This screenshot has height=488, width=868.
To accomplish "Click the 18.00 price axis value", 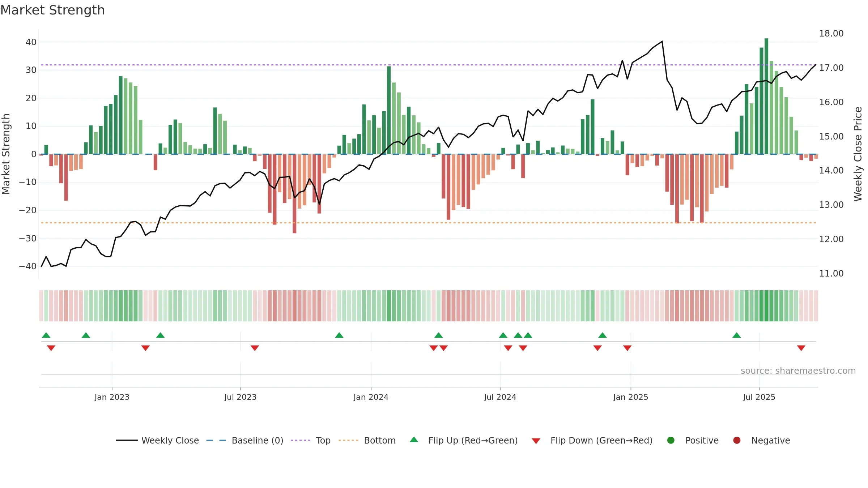I will (831, 33).
